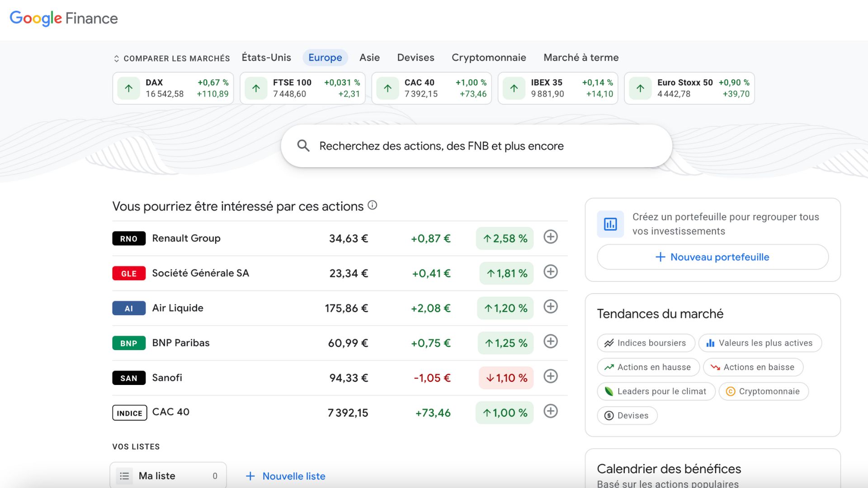Add CAC 40 index via plus icon

click(x=550, y=411)
